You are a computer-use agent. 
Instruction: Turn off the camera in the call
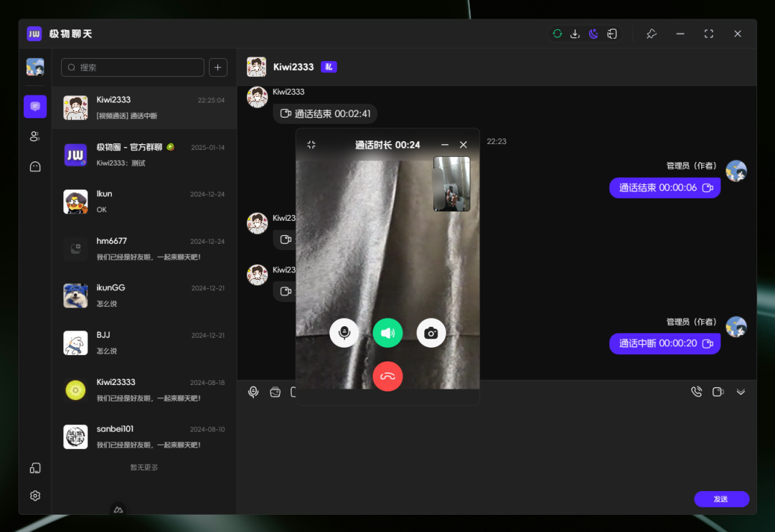coord(431,333)
